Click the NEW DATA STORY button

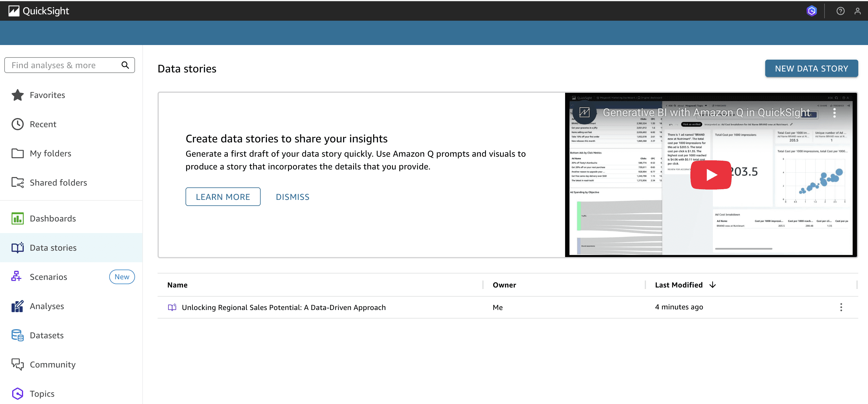point(811,68)
